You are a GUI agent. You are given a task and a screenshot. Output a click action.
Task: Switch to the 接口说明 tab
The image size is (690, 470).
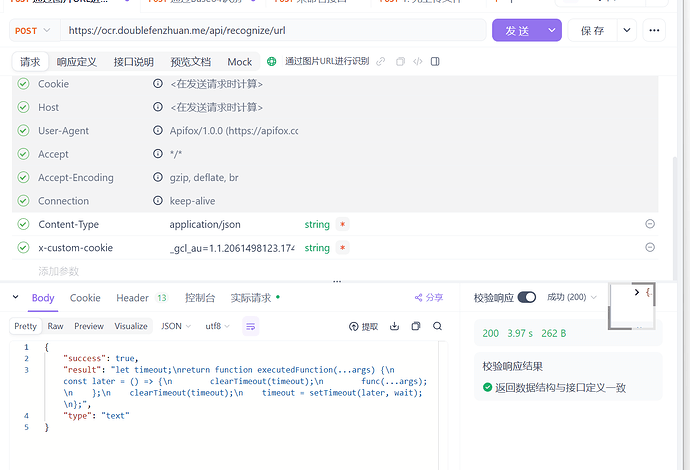(134, 62)
